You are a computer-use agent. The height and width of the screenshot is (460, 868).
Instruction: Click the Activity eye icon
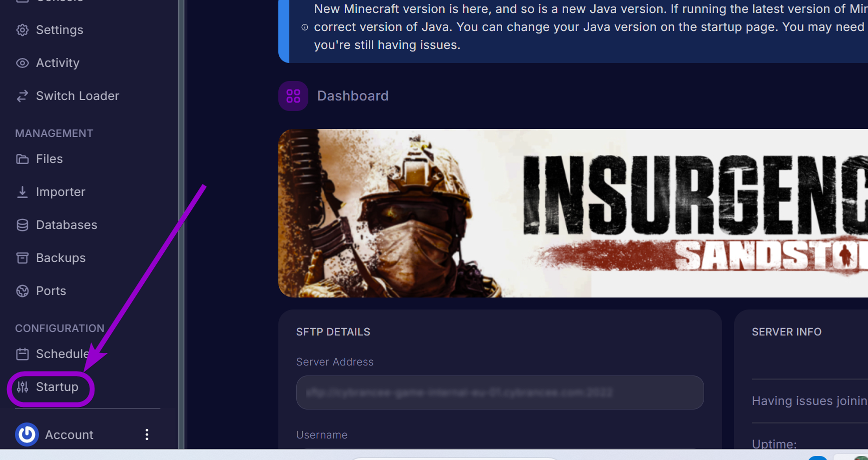coord(22,63)
